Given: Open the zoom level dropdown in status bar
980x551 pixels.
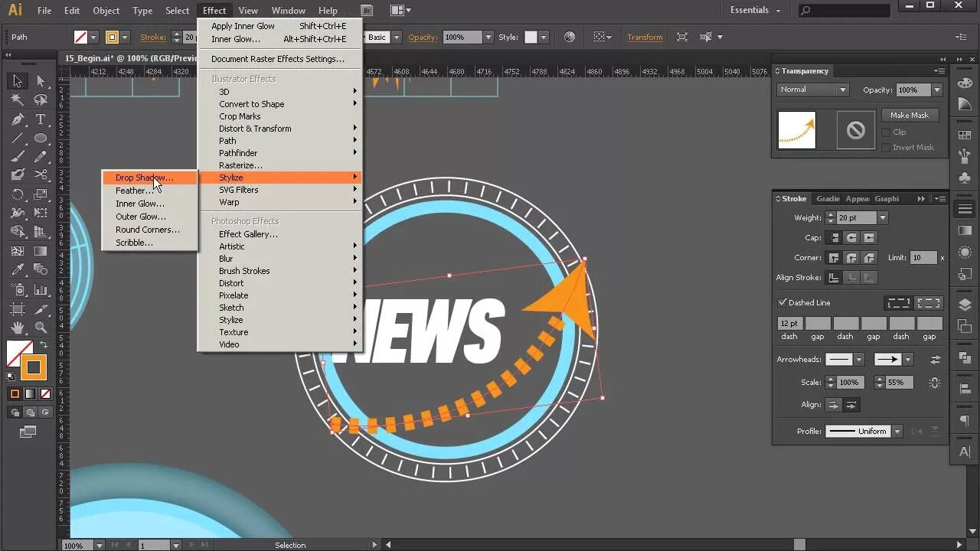Looking at the screenshot, I should coord(99,546).
